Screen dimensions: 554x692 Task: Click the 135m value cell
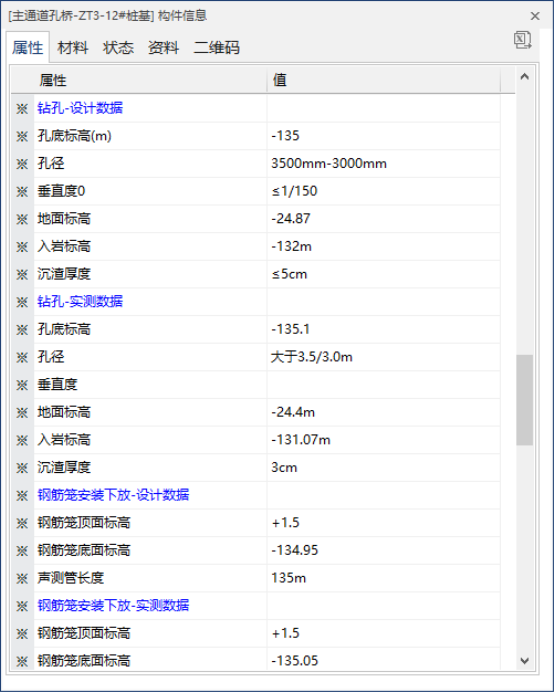(x=384, y=578)
